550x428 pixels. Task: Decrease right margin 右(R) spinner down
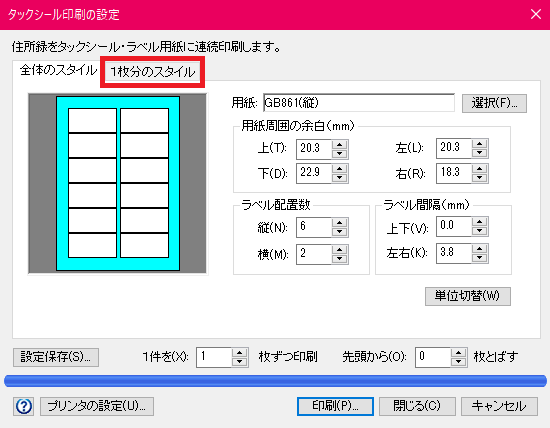tap(479, 178)
